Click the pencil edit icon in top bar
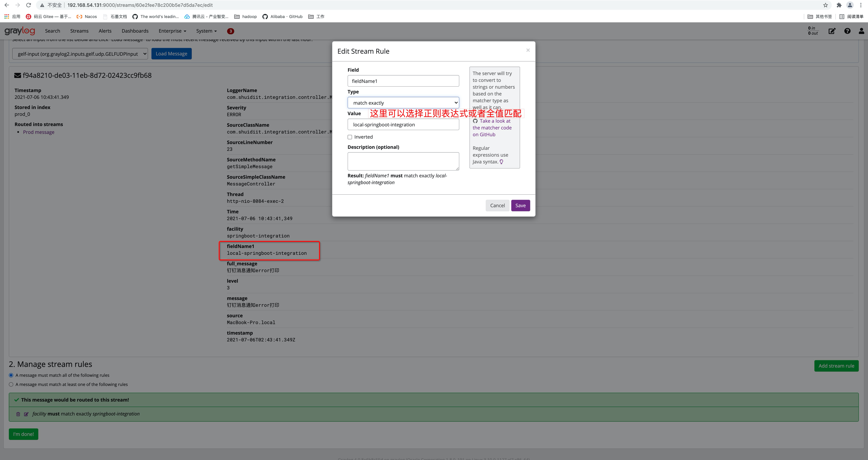Viewport: 868px width, 460px height. (832, 31)
